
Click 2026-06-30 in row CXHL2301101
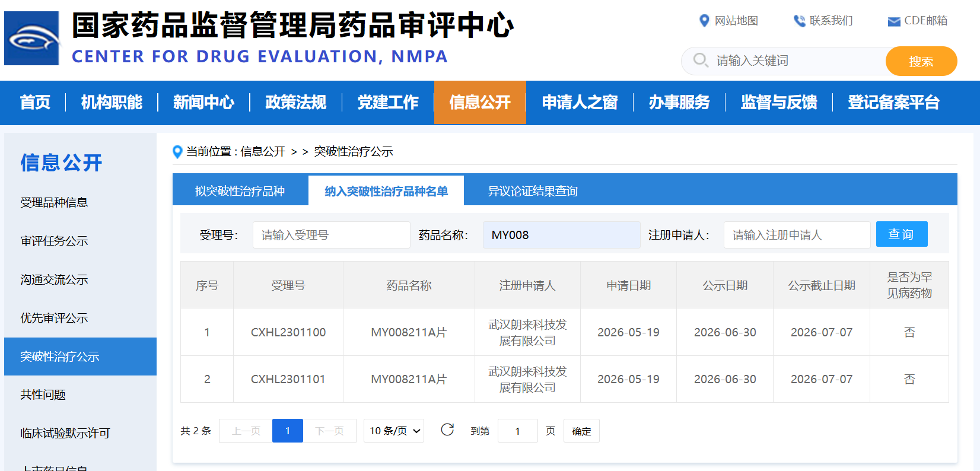pyautogui.click(x=725, y=379)
